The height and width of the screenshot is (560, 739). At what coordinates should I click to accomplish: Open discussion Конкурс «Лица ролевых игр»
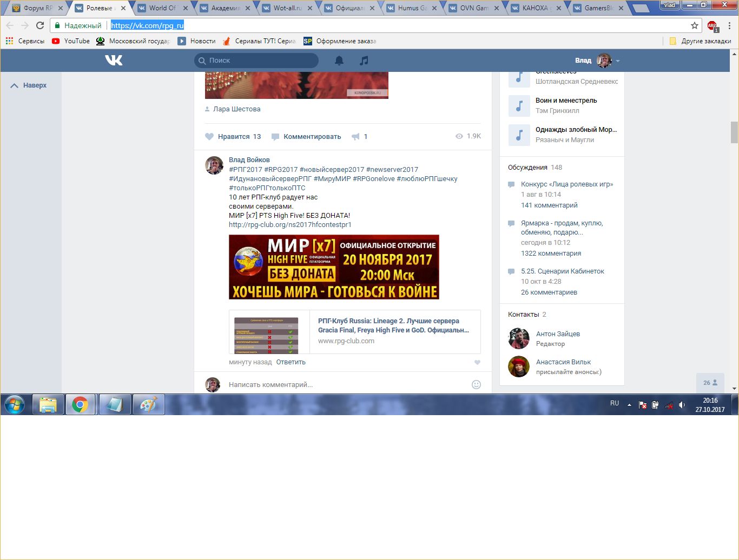coord(567,184)
